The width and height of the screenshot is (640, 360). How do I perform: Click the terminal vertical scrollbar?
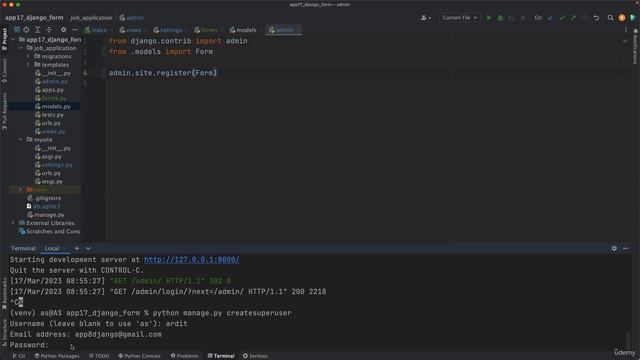click(x=627, y=340)
